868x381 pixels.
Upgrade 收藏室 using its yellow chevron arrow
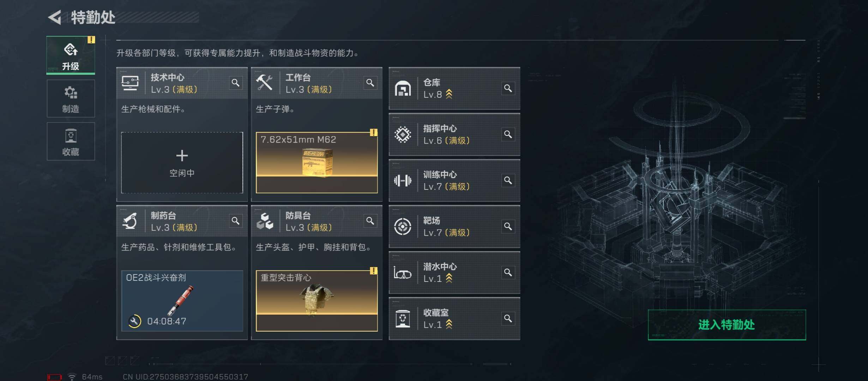(449, 324)
